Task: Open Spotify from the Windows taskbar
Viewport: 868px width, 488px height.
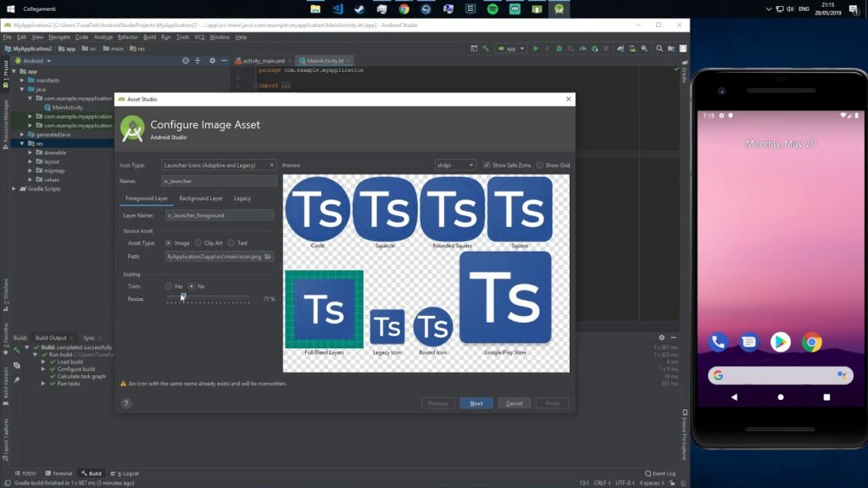Action: click(492, 8)
